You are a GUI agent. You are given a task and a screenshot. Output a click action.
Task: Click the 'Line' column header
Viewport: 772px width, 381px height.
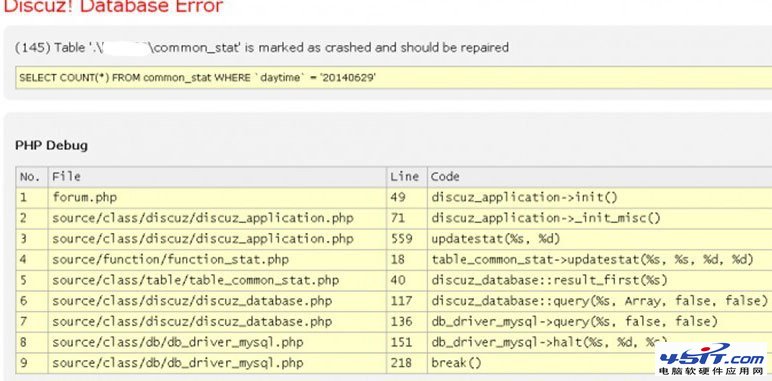[x=407, y=177]
